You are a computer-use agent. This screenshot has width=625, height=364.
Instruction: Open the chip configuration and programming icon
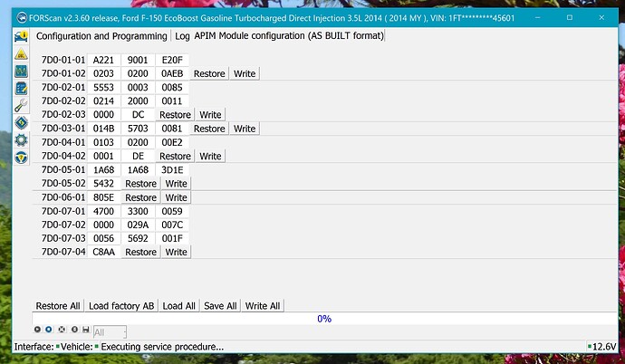coord(21,122)
